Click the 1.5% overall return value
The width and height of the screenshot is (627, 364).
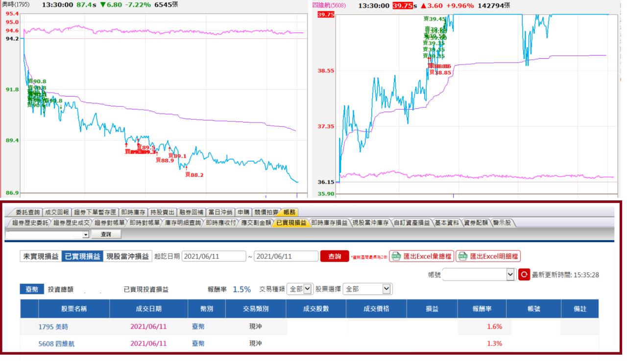[241, 289]
